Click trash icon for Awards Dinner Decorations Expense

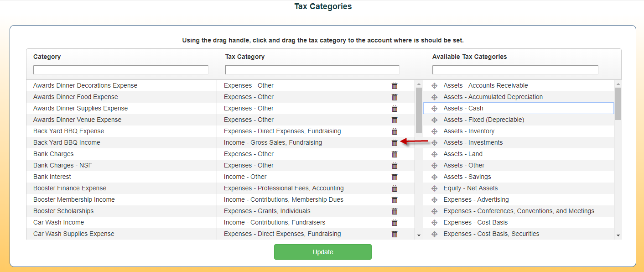point(395,86)
